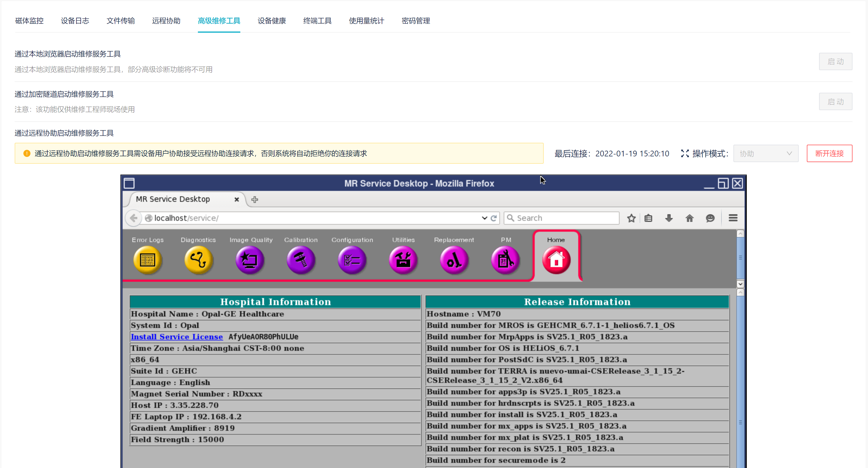Click the red Home house icon
The image size is (868, 468).
click(556, 260)
